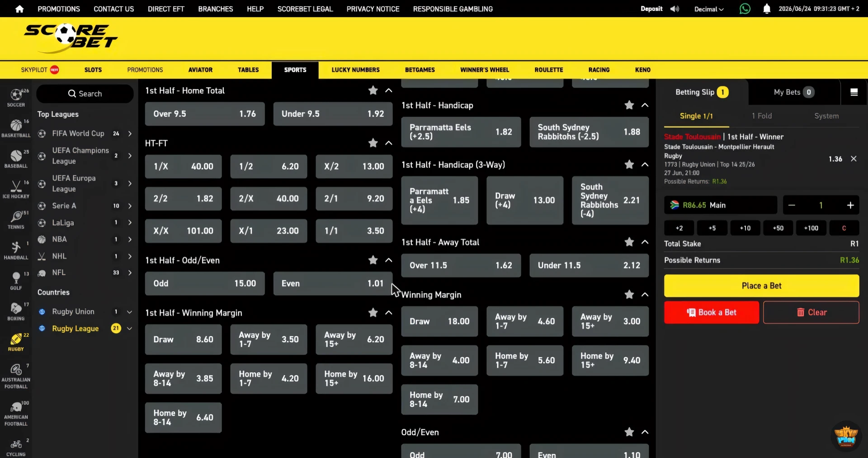Open the bet slip settings list icon
This screenshot has height=458, width=868.
tap(854, 92)
